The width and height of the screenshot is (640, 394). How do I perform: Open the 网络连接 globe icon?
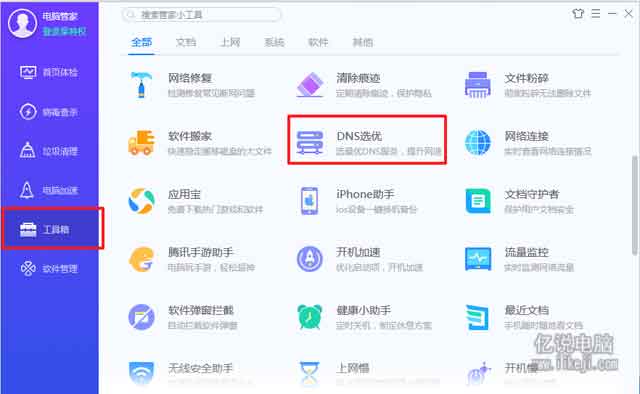tap(478, 142)
